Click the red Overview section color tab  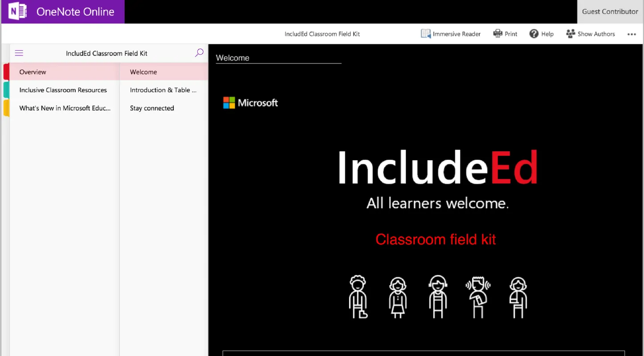[6, 72]
